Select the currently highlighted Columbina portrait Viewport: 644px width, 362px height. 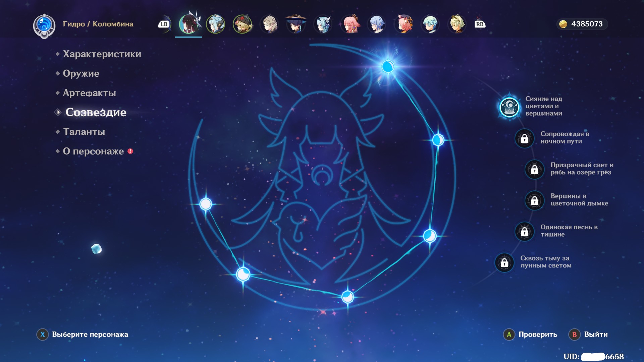pyautogui.click(x=189, y=24)
